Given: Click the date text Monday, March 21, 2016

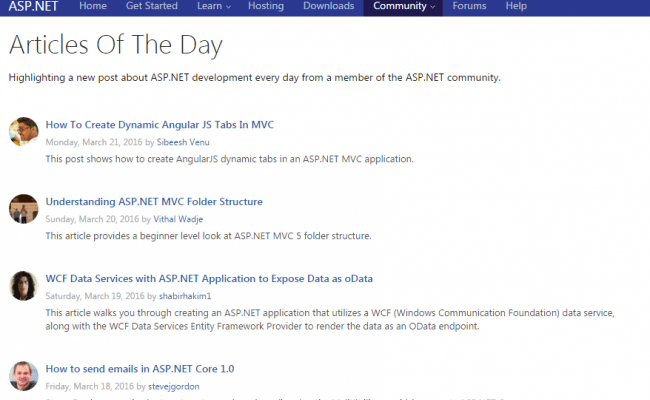Looking at the screenshot, I should click(94, 142).
